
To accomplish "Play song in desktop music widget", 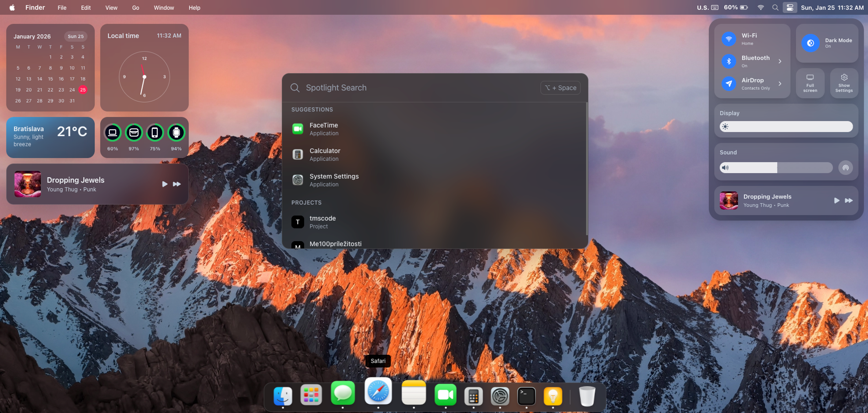I will (x=164, y=184).
